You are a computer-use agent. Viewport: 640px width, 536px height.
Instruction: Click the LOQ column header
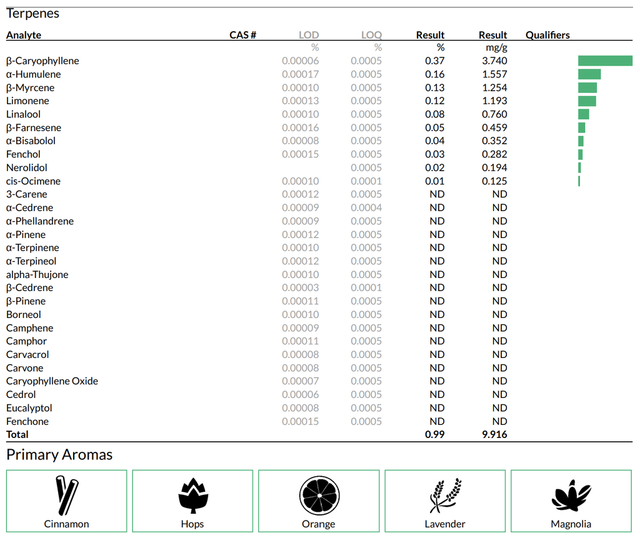tap(371, 35)
